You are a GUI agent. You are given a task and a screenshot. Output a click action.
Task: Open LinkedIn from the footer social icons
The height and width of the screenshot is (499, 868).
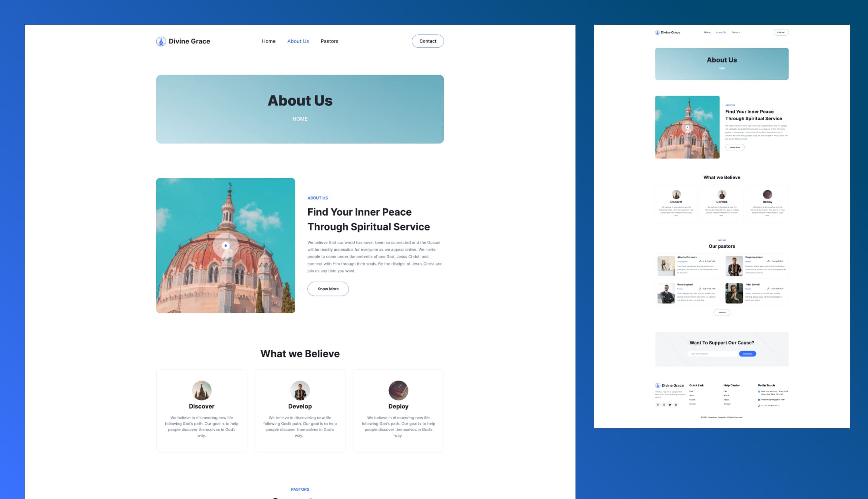676,405
